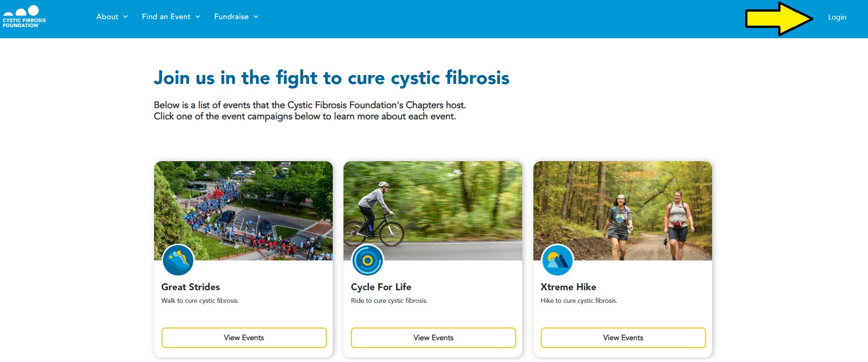This screenshot has height=362, width=868.
Task: Click the Xtreme Hike mountain badge icon
Action: 557,260
